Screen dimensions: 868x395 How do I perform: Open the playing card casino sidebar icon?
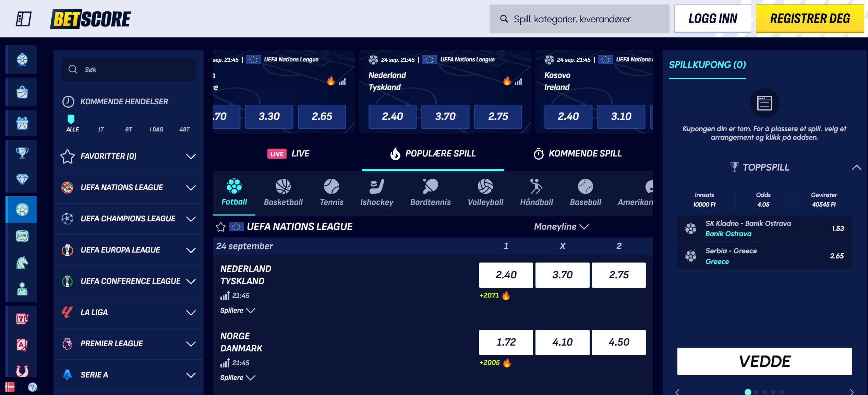pos(22,345)
